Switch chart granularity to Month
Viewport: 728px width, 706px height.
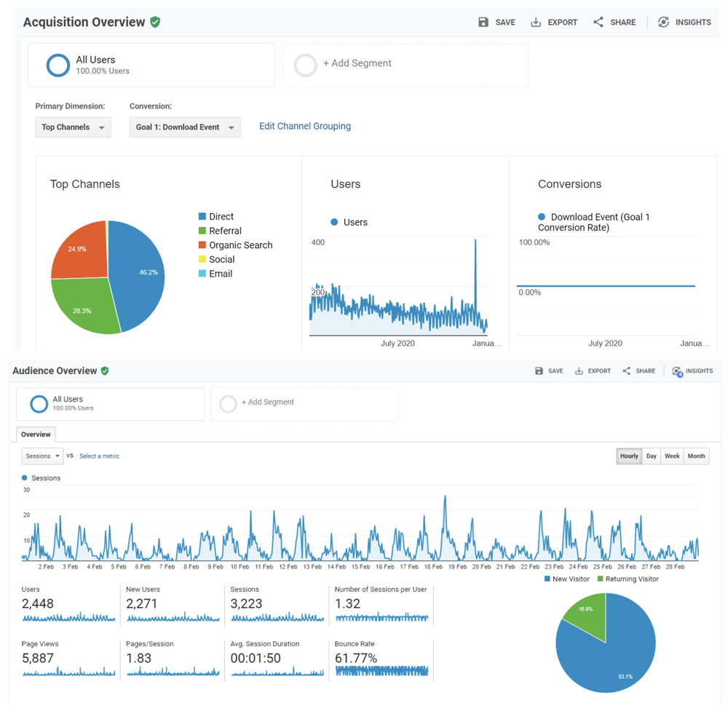(x=697, y=456)
